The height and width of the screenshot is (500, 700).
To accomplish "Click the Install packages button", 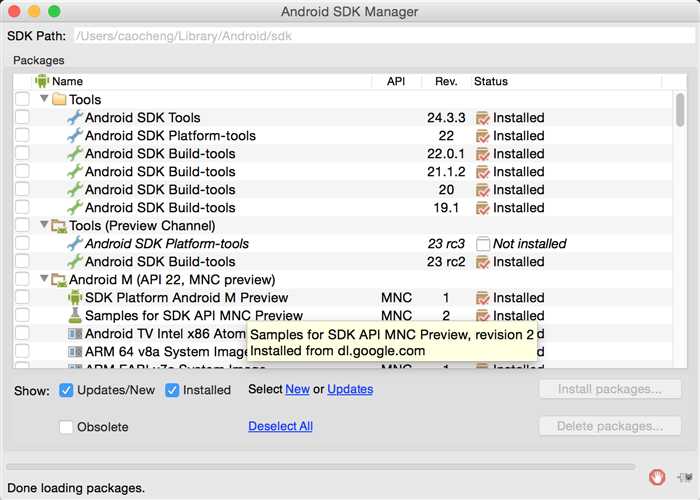I will coord(610,389).
